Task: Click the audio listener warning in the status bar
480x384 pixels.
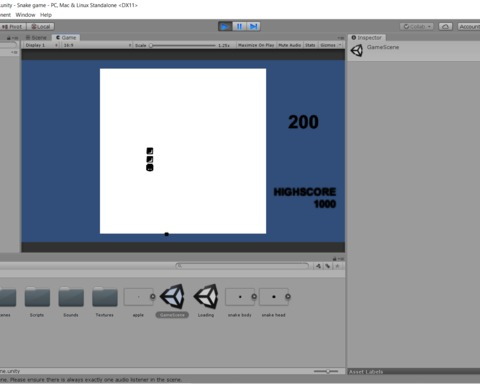Action: point(91,380)
